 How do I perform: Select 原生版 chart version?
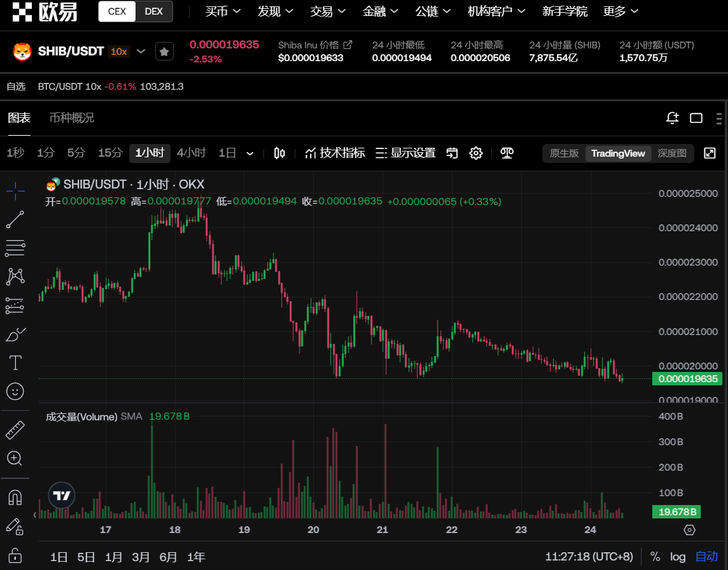[x=564, y=153]
